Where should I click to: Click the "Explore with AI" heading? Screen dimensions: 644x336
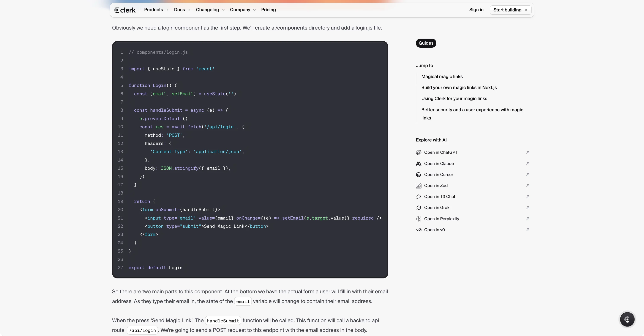pyautogui.click(x=431, y=140)
